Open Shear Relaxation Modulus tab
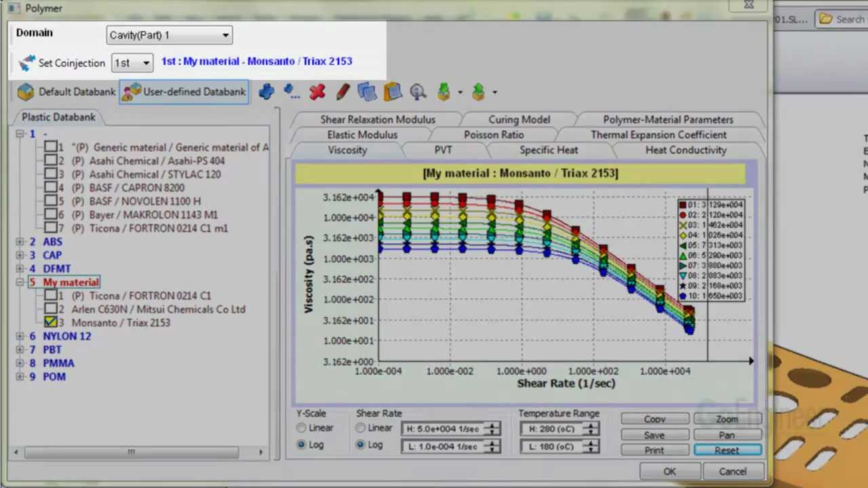This screenshot has width=868, height=488. pos(378,119)
